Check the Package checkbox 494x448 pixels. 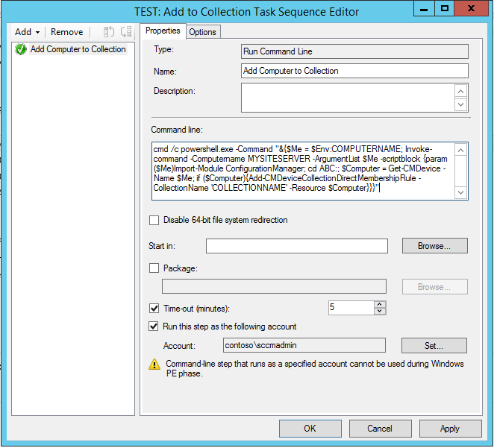[154, 268]
